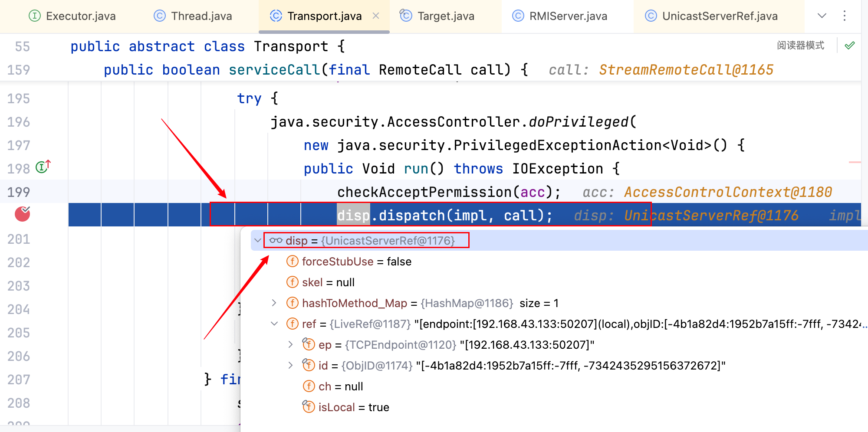Open the editor tabs more options menu
This screenshot has width=868, height=432.
click(844, 16)
